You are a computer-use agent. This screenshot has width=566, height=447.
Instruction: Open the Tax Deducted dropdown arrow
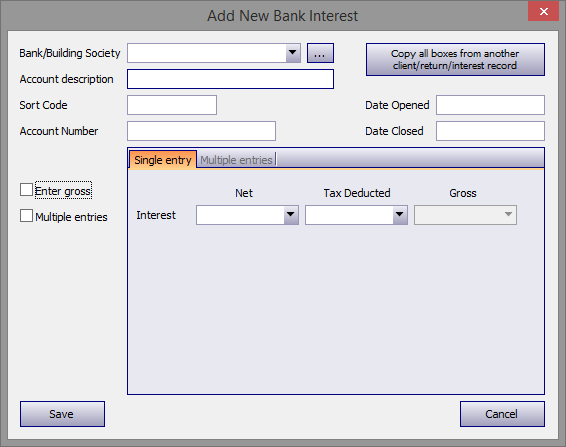pos(400,215)
